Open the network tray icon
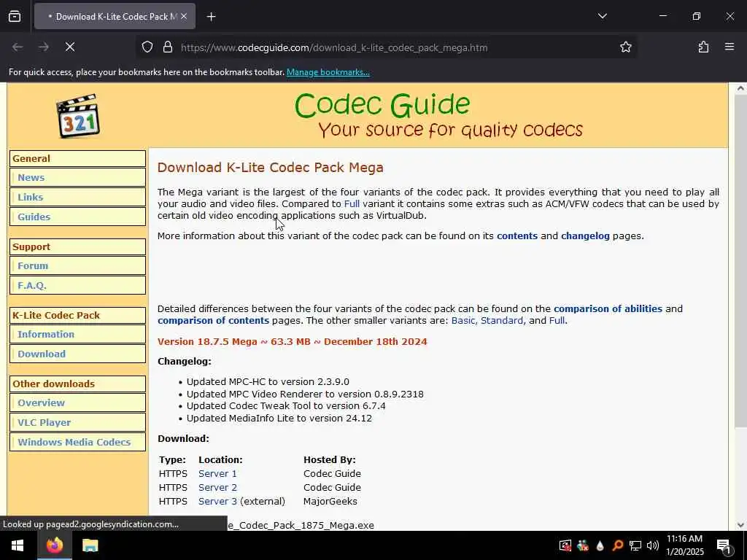 coord(635,545)
